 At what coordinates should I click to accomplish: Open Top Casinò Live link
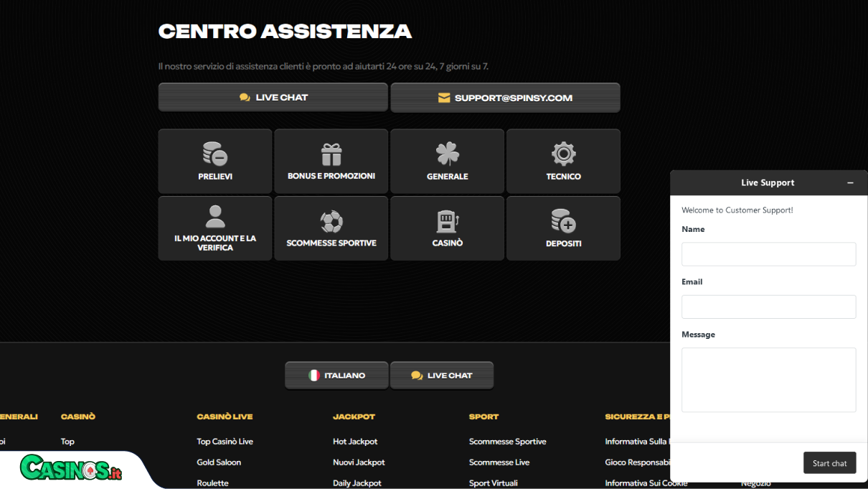pos(225,442)
